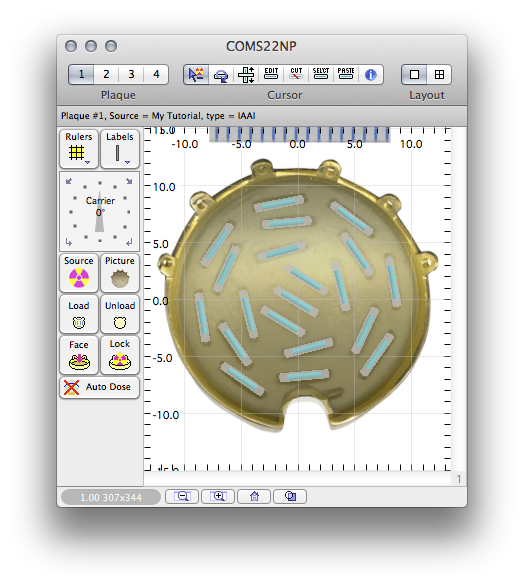The width and height of the screenshot is (524, 586).
Task: Click the Auto Dose button
Action: point(99,387)
